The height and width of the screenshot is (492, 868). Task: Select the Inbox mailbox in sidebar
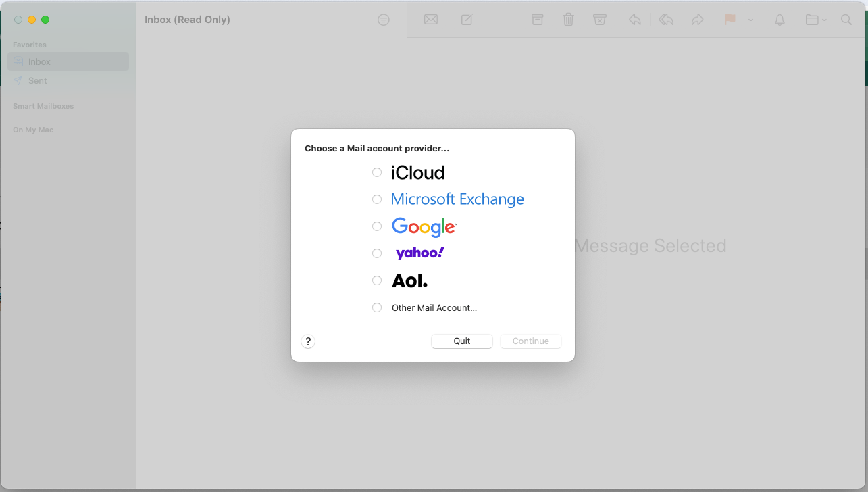tap(68, 62)
